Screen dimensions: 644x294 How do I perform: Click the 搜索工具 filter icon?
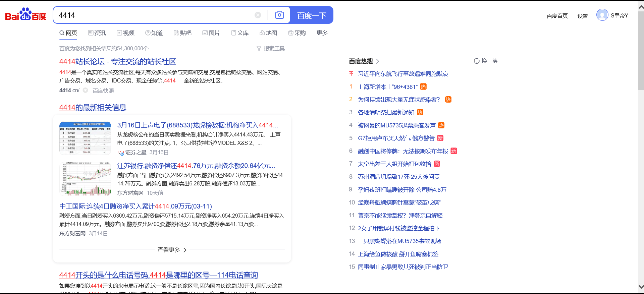click(x=259, y=49)
